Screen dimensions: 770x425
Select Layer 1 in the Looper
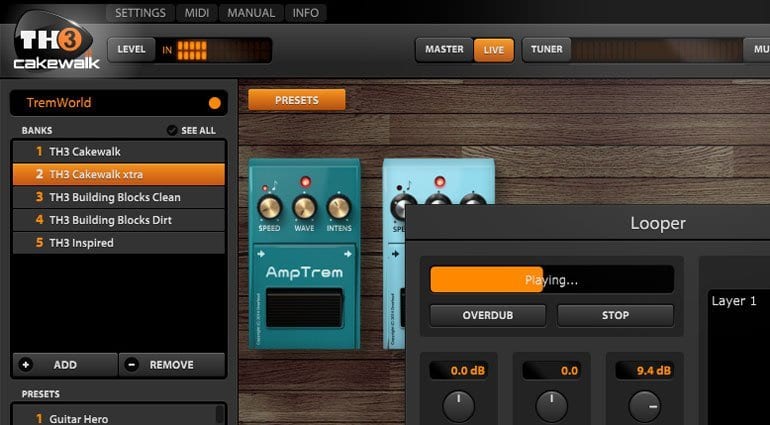[734, 301]
